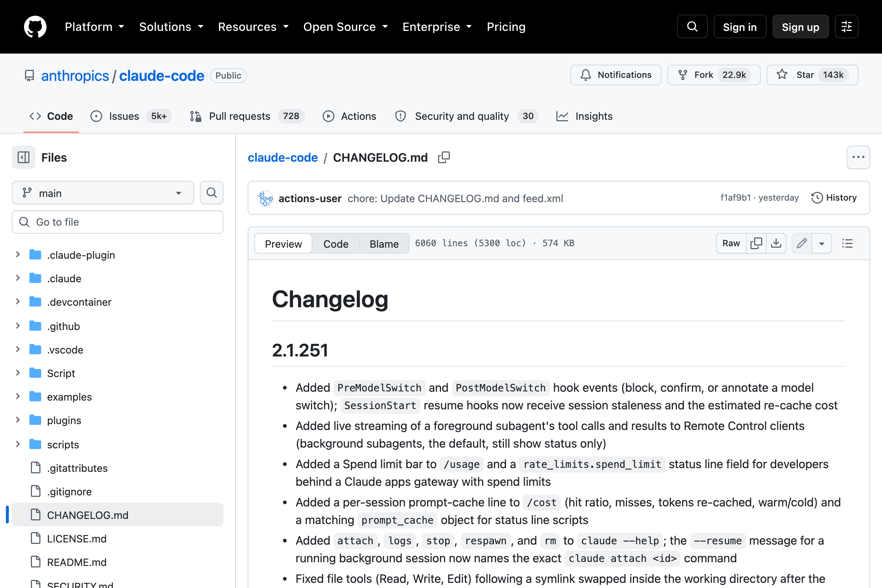This screenshot has height=588, width=882.
Task: Open README.md in the file tree
Action: tap(117, 562)
